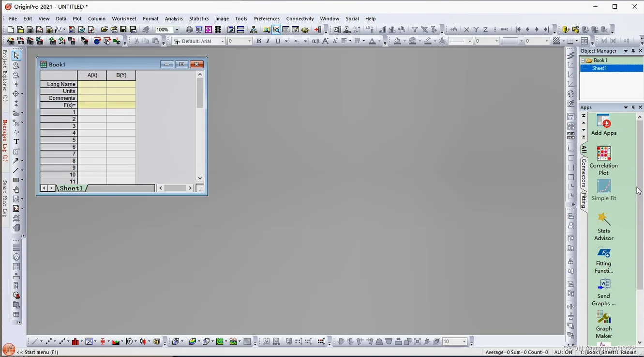The width and height of the screenshot is (644, 357).
Task: Select row 5 header in Book1
Action: point(59,140)
